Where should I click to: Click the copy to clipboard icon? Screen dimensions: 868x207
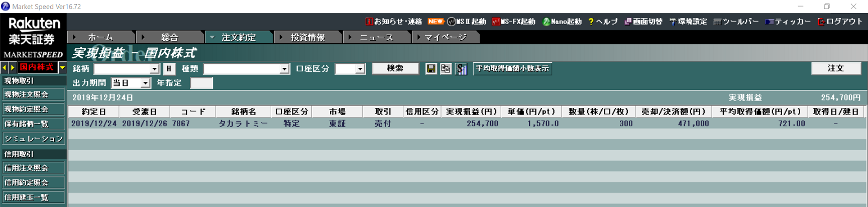coord(446,69)
